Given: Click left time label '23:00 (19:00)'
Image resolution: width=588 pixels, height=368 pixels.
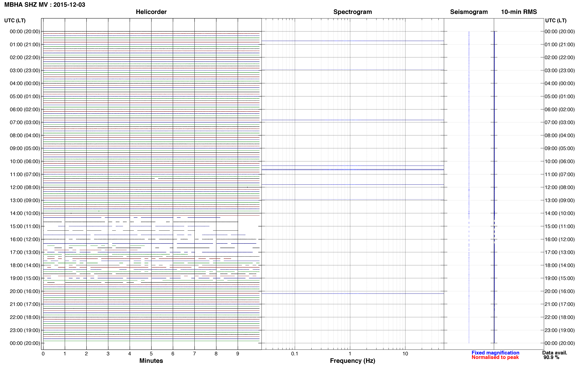Looking at the screenshot, I should click(x=25, y=330).
